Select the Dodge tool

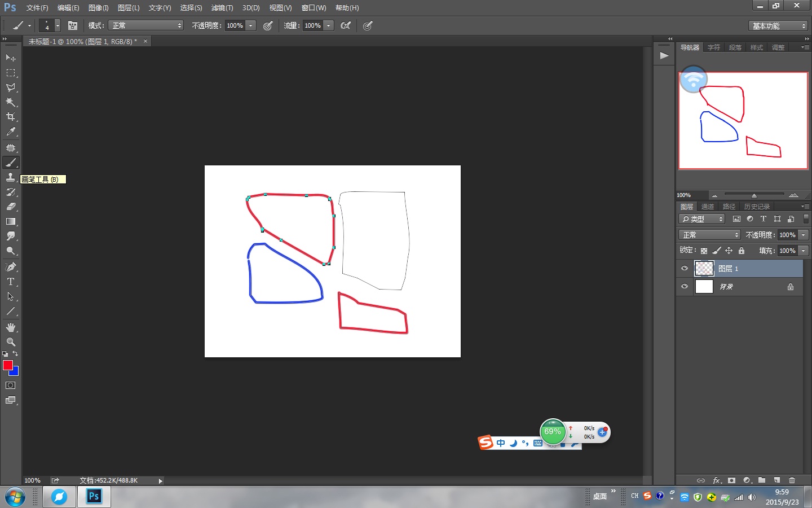pyautogui.click(x=11, y=251)
